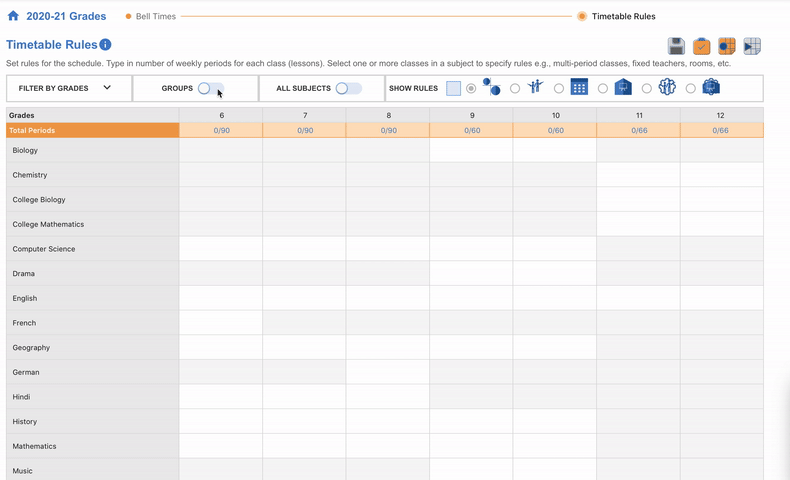Click the Grades column header
Screen dimensions: 790x480
(x=93, y=115)
